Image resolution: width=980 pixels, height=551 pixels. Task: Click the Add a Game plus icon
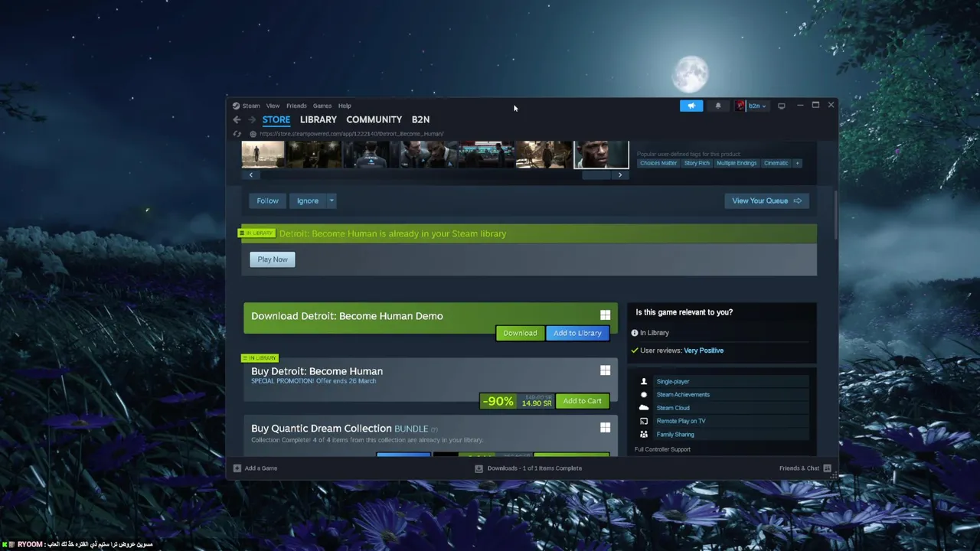(237, 468)
